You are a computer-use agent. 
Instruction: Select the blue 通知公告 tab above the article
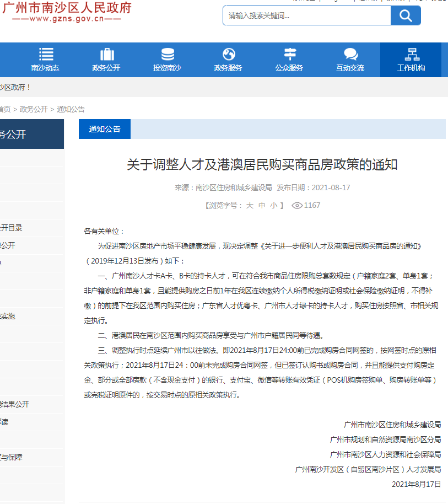[x=105, y=129]
